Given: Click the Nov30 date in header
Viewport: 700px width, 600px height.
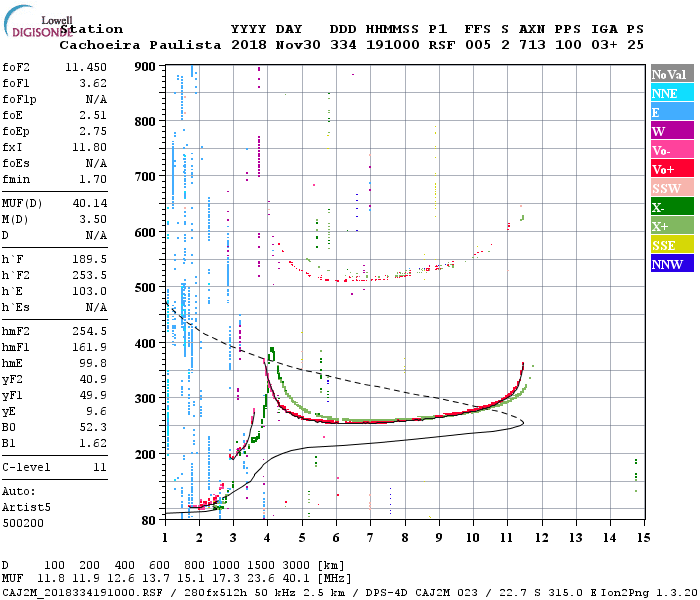Looking at the screenshot, I should tap(298, 45).
